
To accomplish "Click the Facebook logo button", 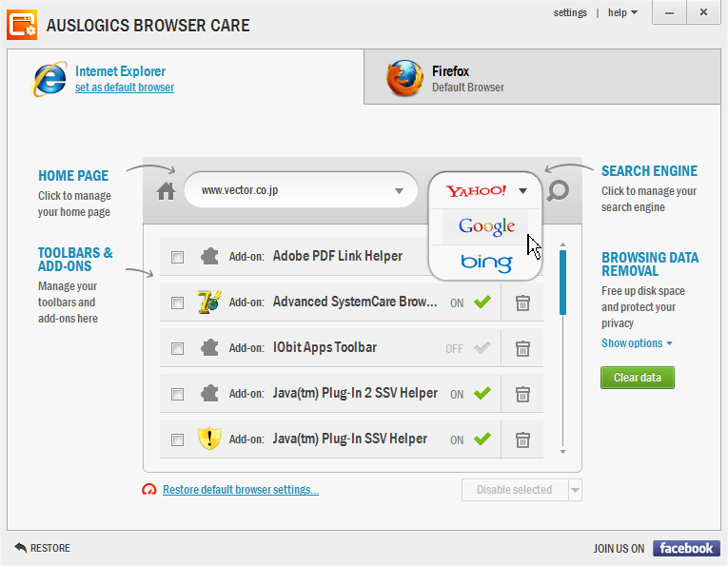I will [x=686, y=548].
